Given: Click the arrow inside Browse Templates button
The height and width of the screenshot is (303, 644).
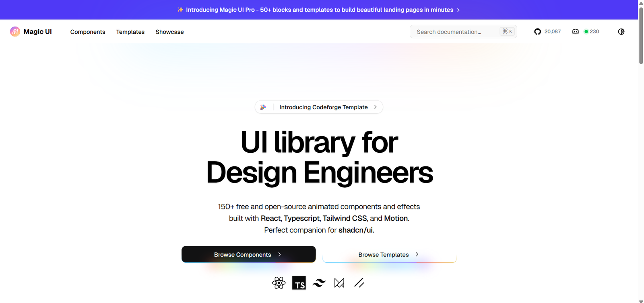Looking at the screenshot, I should point(417,254).
